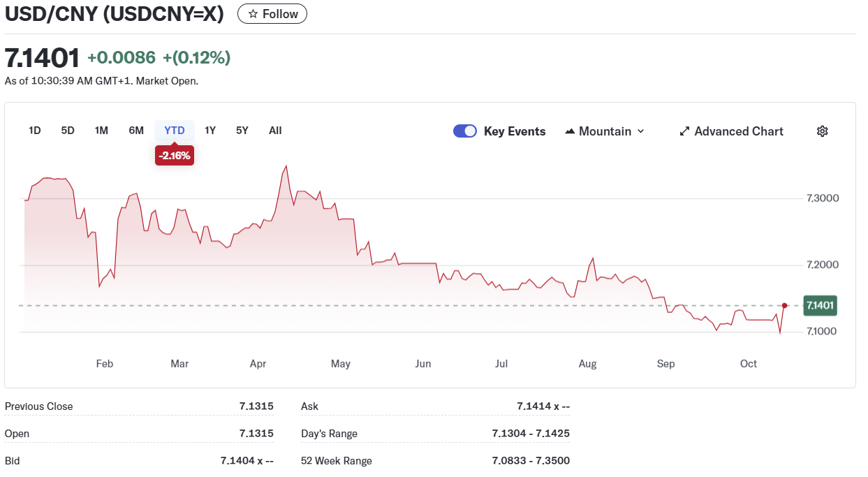The image size is (868, 477).
Task: Show All historical data range
Action: pyautogui.click(x=275, y=131)
